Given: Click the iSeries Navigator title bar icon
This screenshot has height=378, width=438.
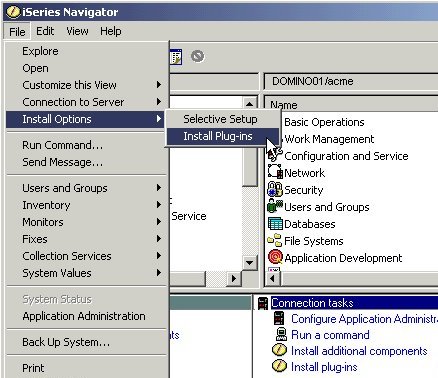Looking at the screenshot, I should (14, 12).
